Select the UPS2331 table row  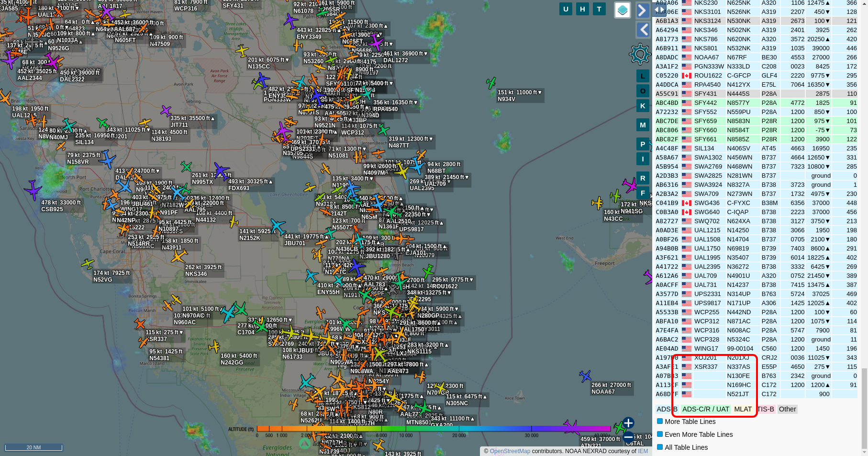[756, 294]
